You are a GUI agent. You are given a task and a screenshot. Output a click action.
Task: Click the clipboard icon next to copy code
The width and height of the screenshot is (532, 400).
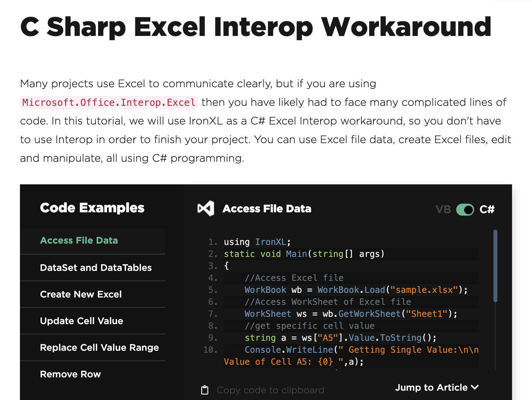(205, 389)
